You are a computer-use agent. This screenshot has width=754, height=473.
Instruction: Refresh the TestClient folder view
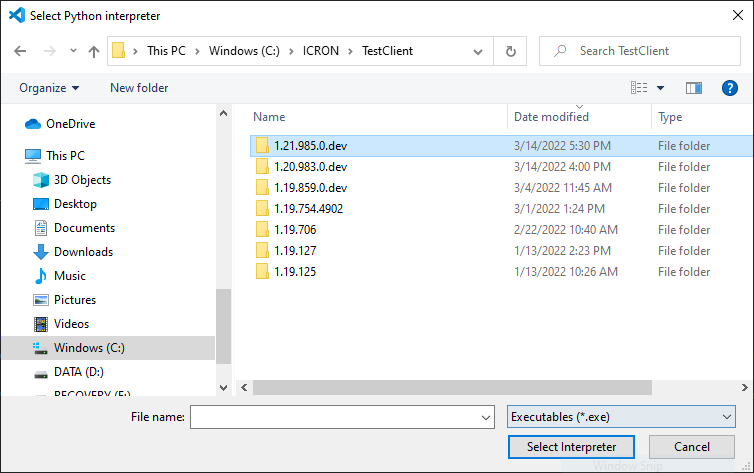pos(511,51)
